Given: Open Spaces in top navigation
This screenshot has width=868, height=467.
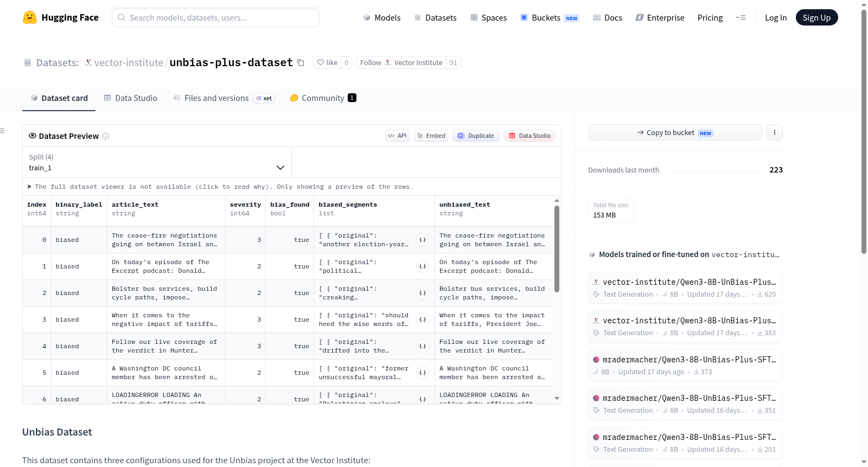Looking at the screenshot, I should (488, 17).
